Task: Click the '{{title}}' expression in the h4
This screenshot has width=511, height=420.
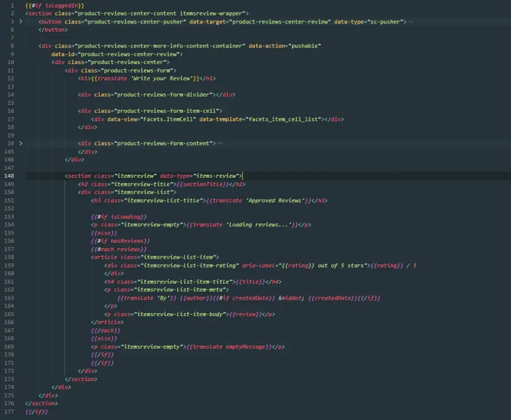Action: pos(251,282)
